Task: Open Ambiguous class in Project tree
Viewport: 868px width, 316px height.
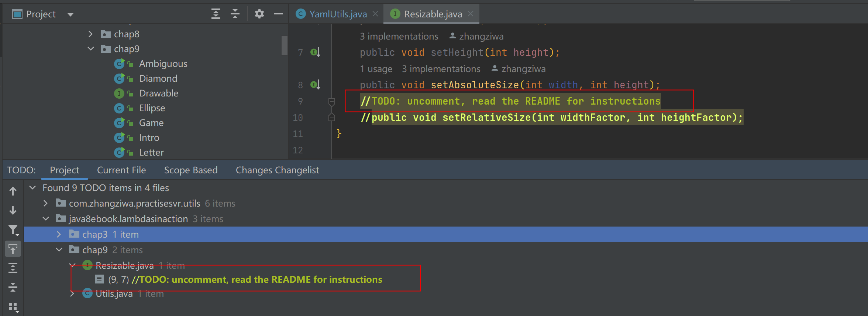Action: coord(163,64)
